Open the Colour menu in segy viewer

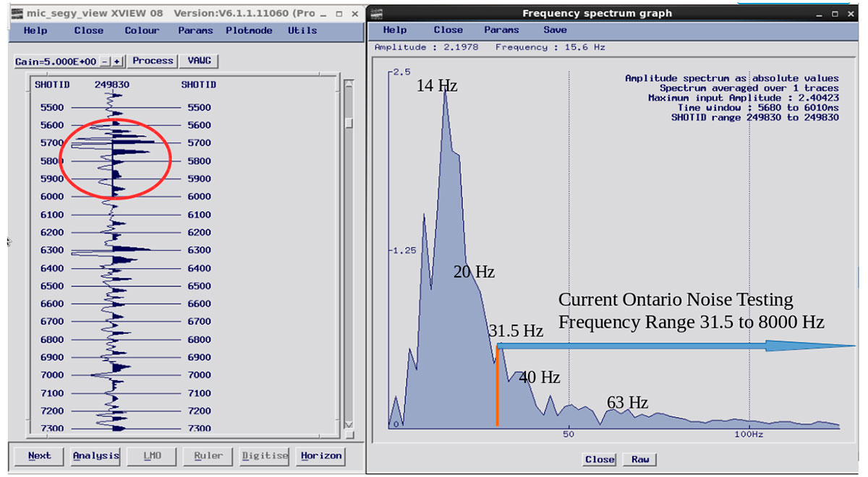(142, 30)
